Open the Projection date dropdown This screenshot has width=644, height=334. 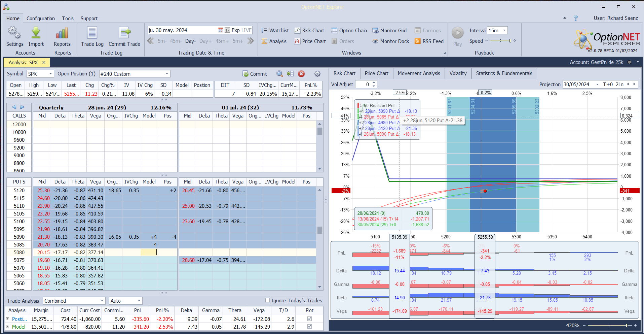(x=597, y=84)
